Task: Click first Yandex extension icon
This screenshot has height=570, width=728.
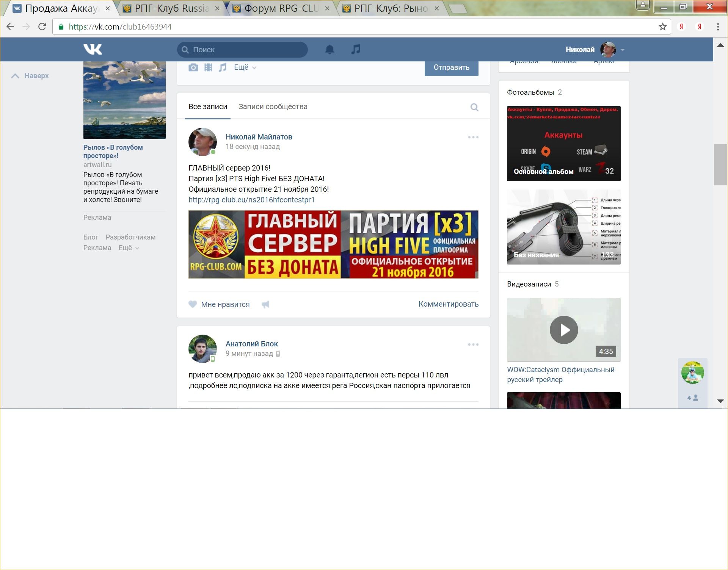Action: (x=681, y=27)
